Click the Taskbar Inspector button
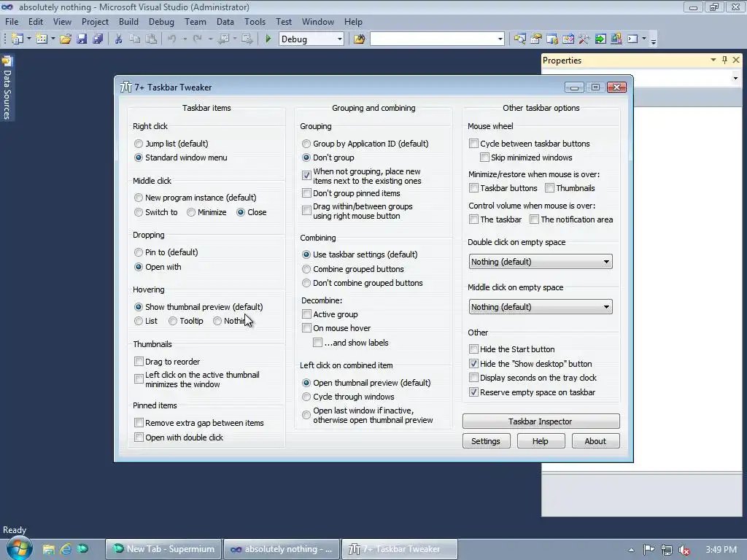The image size is (747, 560). click(x=541, y=421)
